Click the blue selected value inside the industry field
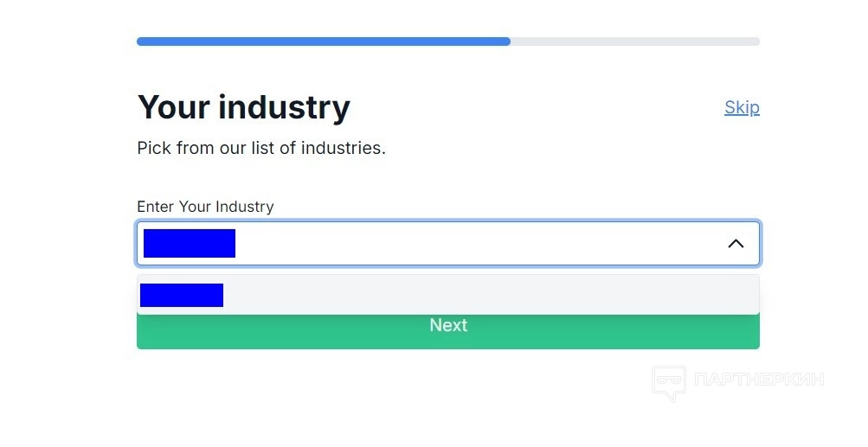This screenshot has height=447, width=868. tap(190, 244)
